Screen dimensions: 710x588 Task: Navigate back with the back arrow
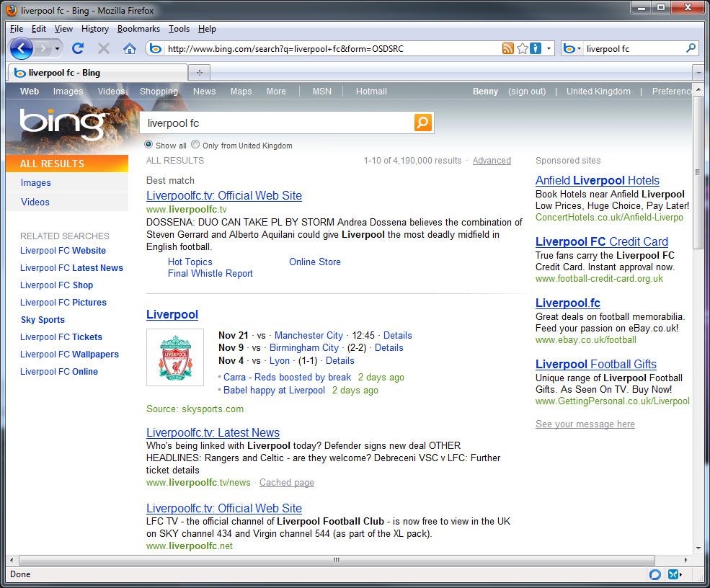coord(22,48)
